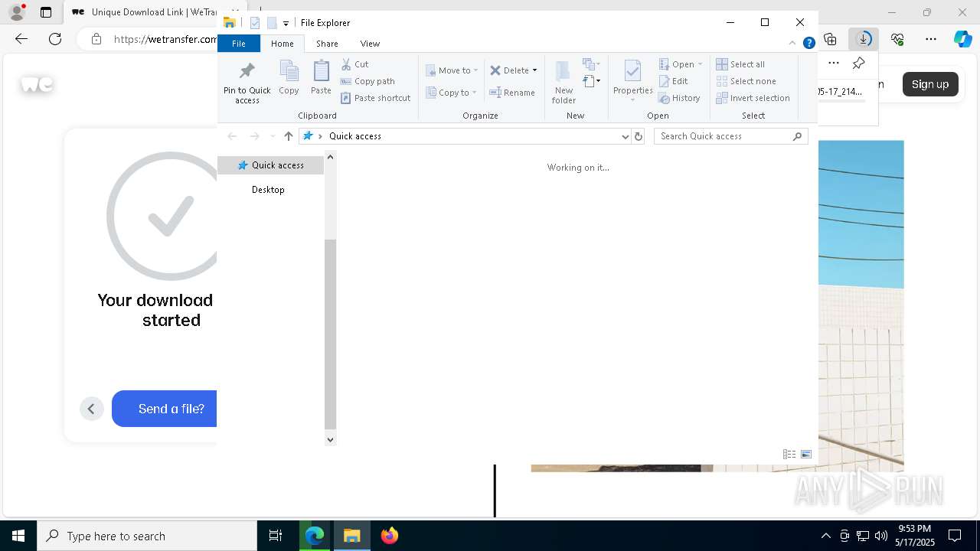Click the Paste ribbon button

(x=321, y=78)
